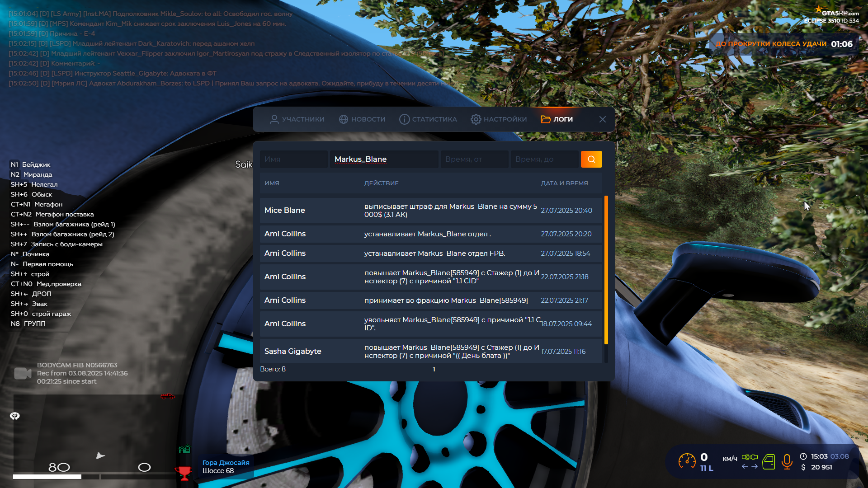Click the green house marker on minimap
Image resolution: width=868 pixels, height=488 pixels.
point(184,449)
